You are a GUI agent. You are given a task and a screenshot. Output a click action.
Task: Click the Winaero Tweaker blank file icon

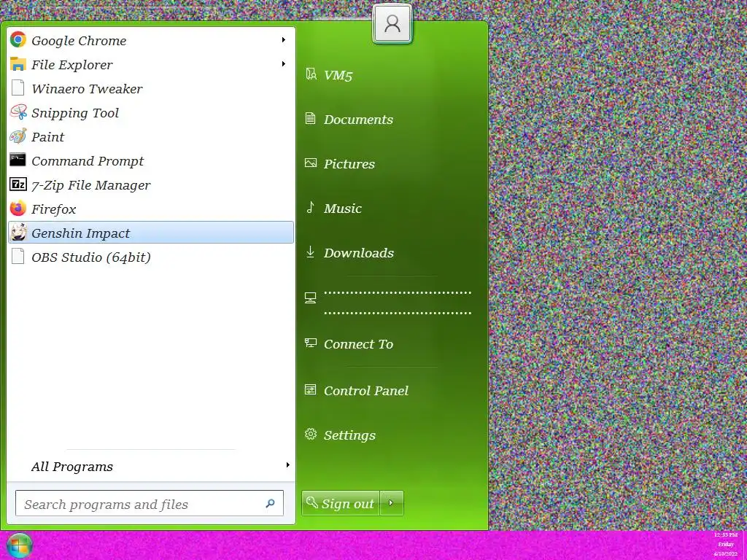[18, 87]
